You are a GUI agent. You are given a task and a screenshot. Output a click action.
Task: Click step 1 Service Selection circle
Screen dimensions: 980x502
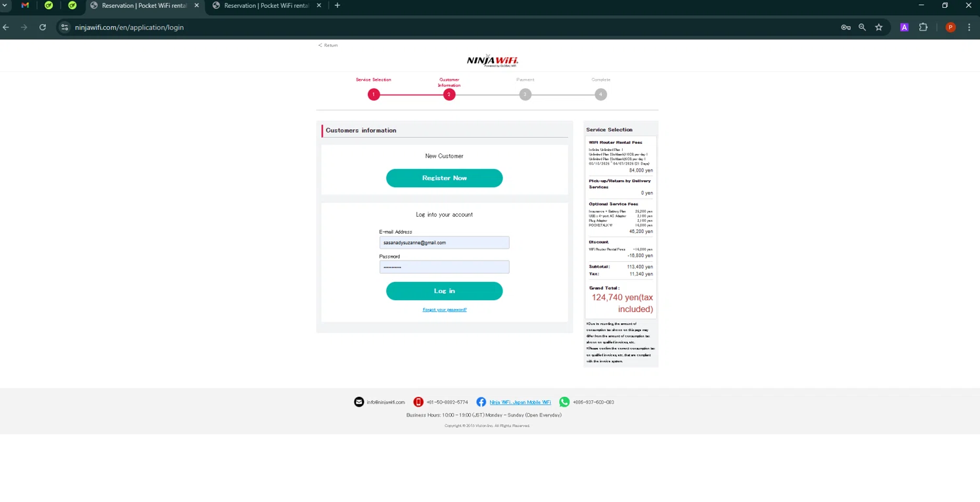pyautogui.click(x=374, y=95)
